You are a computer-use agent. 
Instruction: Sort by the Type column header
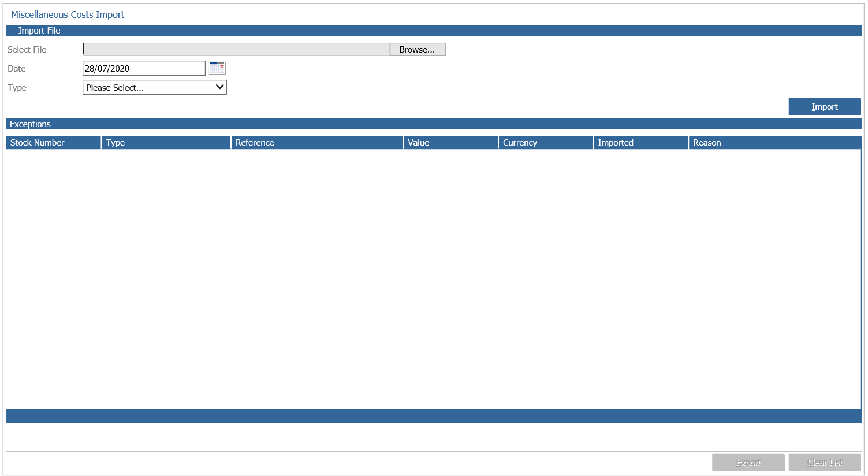tap(166, 143)
